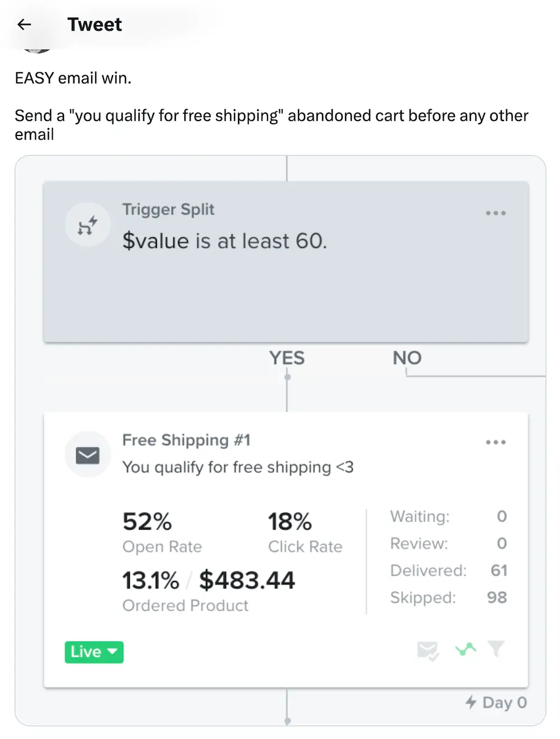Click the "You qualify for free shipping" subject line
This screenshot has height=739, width=560.
(237, 467)
